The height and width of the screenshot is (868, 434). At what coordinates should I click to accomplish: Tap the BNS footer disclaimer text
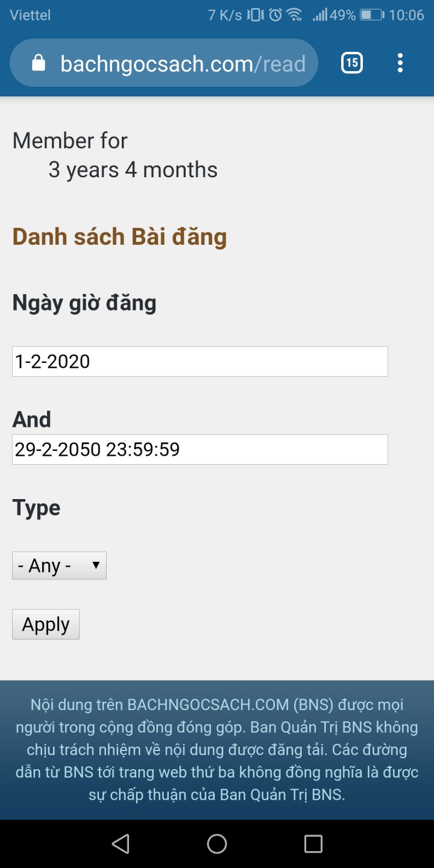[217, 750]
